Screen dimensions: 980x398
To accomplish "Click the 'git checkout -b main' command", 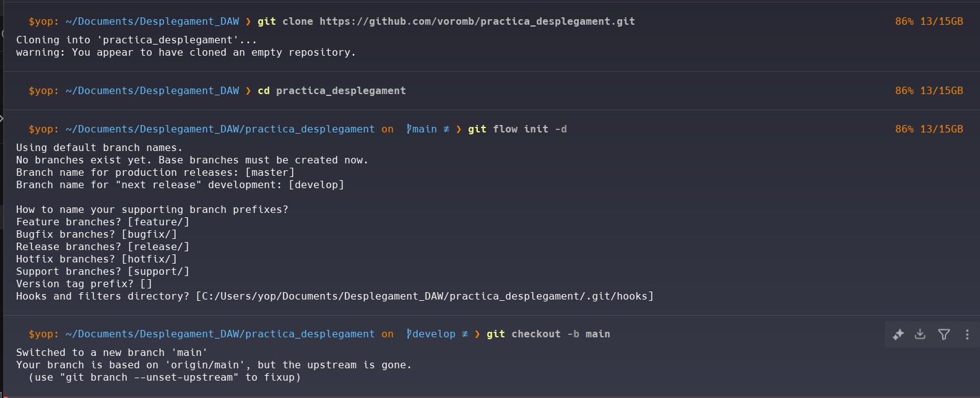I will click(x=548, y=334).
